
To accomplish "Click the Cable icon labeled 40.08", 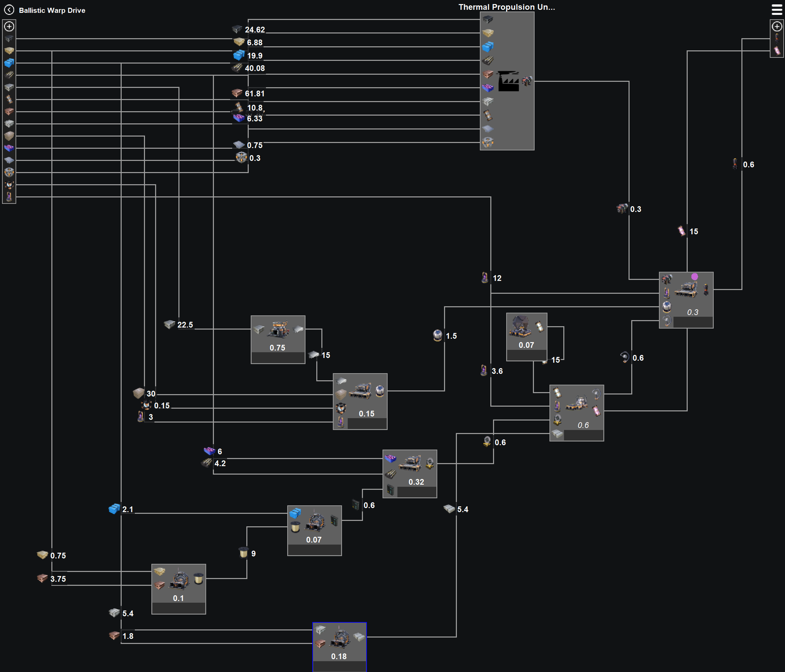I will tap(237, 68).
